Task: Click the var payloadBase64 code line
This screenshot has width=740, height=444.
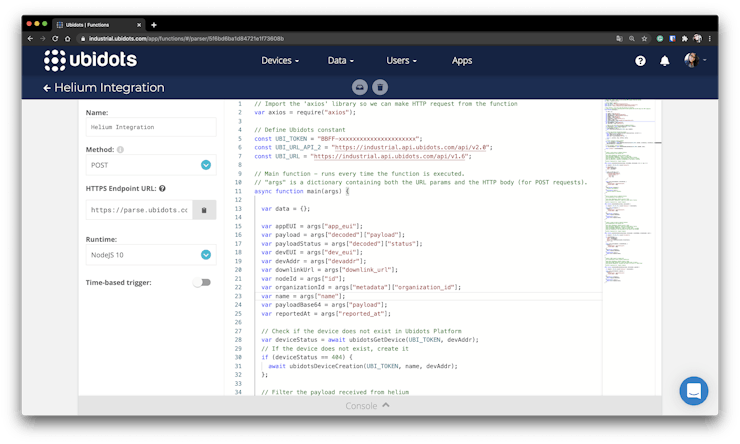Action: pos(324,305)
